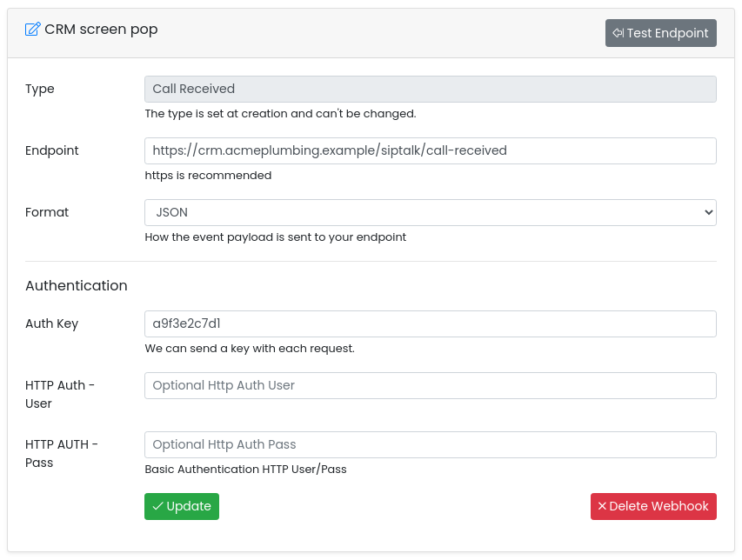
Task: Click the Optional Http Auth User field
Action: (x=431, y=385)
